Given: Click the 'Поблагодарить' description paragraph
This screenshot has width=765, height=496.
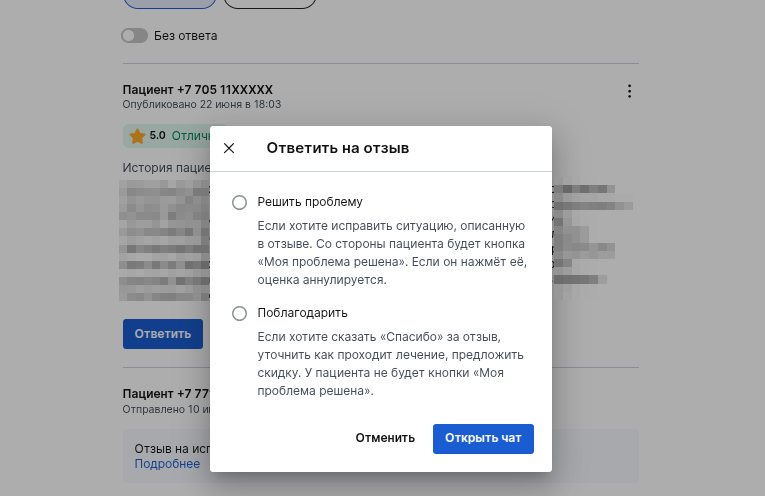Looking at the screenshot, I should pyautogui.click(x=390, y=364).
